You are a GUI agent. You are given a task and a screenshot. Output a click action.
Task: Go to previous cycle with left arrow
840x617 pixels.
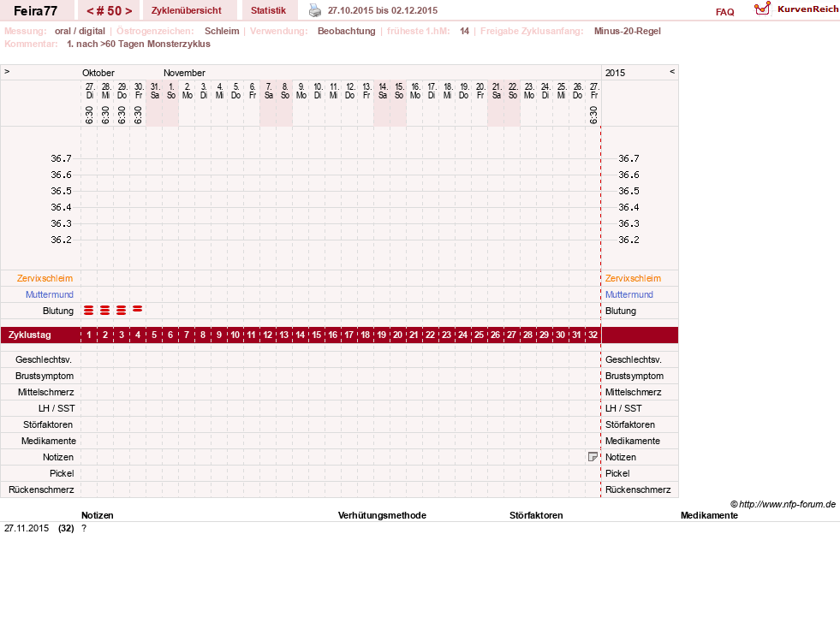point(90,11)
